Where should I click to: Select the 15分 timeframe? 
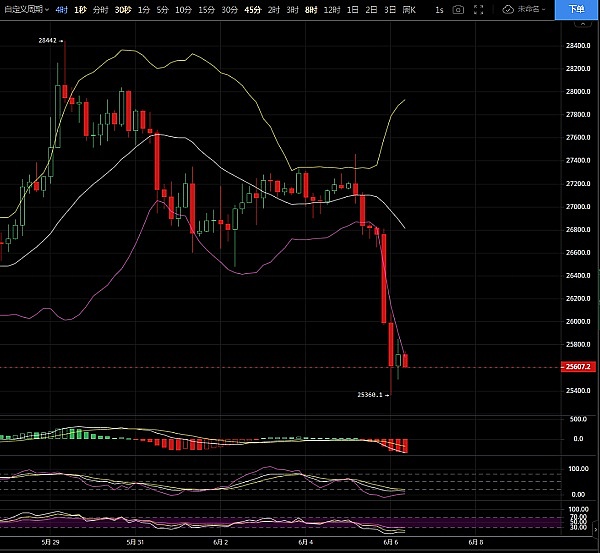click(x=205, y=9)
